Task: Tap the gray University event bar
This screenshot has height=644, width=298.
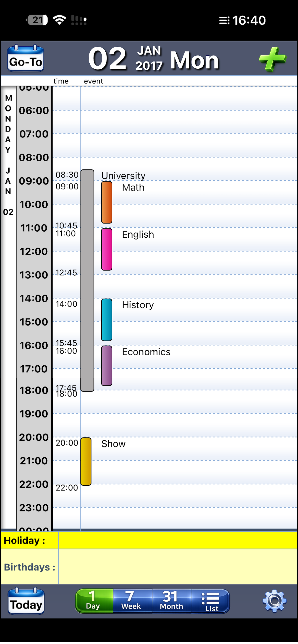Action: click(87, 280)
